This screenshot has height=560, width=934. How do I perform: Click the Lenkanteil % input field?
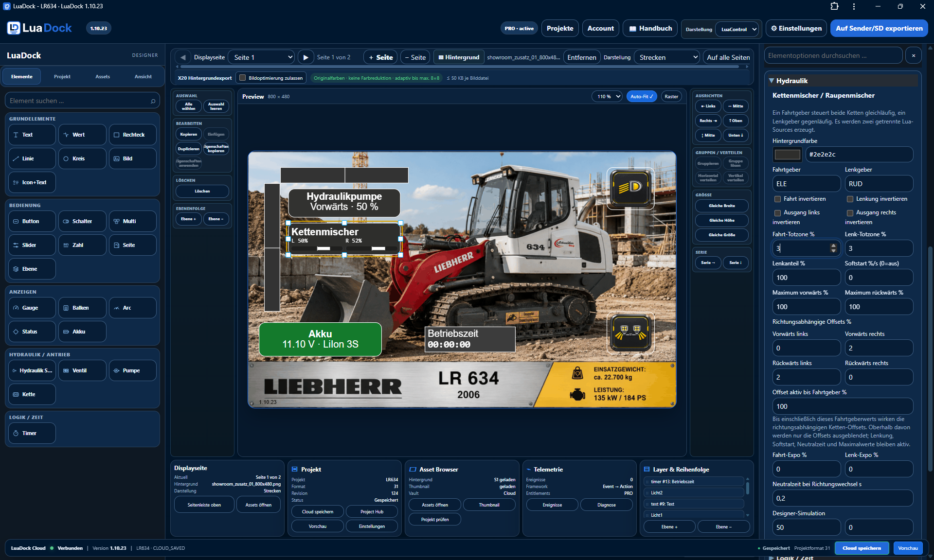[806, 278]
